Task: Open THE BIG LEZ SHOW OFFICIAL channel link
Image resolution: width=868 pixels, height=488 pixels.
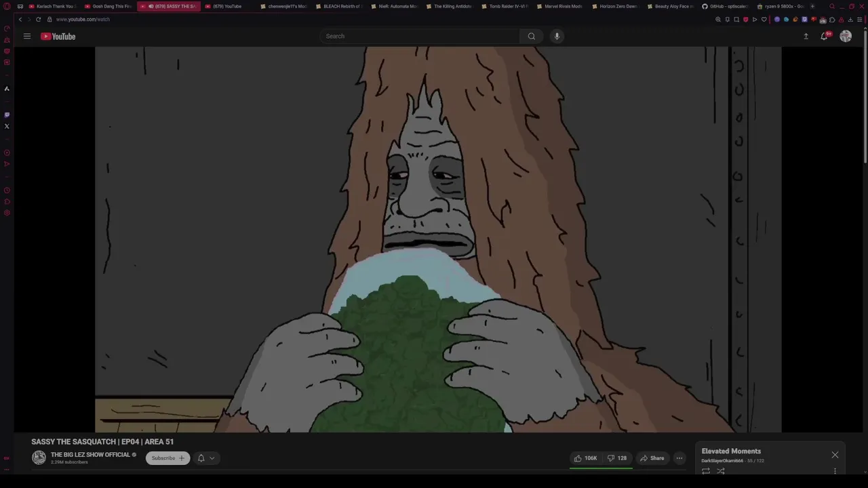Action: click(x=90, y=455)
